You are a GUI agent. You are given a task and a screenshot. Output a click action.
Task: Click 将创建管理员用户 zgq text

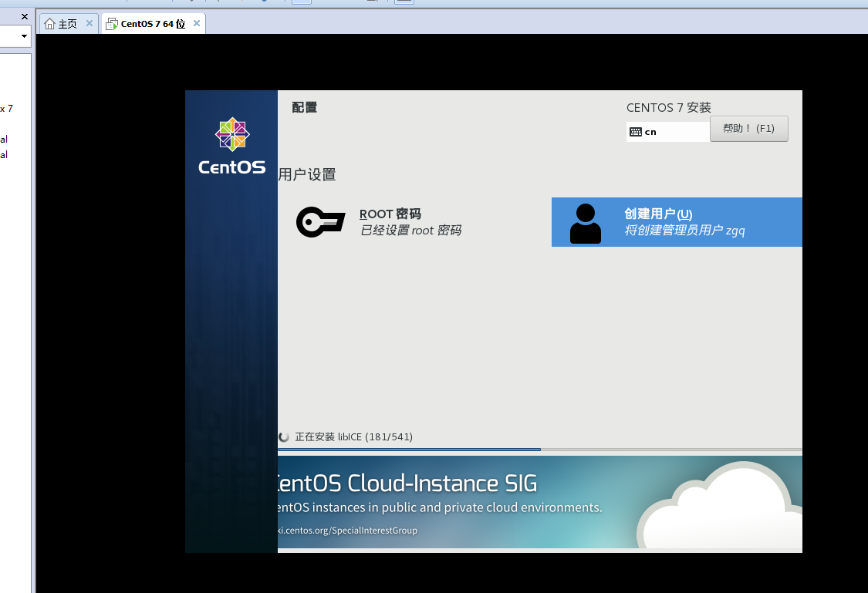pyautogui.click(x=685, y=230)
